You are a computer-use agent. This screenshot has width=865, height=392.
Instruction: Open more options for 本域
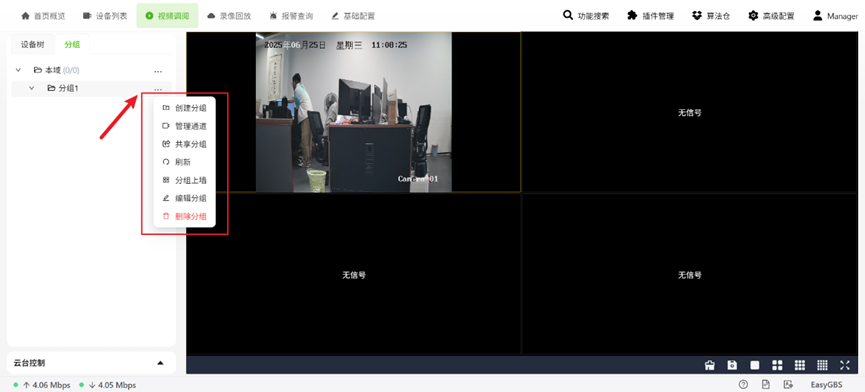coord(158,71)
